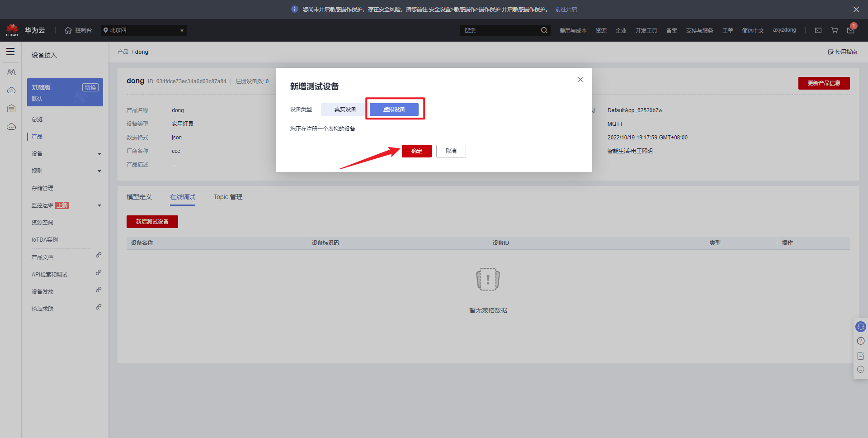868x438 pixels.
Task: Switch to the Topic 管理 tab
Action: (228, 197)
